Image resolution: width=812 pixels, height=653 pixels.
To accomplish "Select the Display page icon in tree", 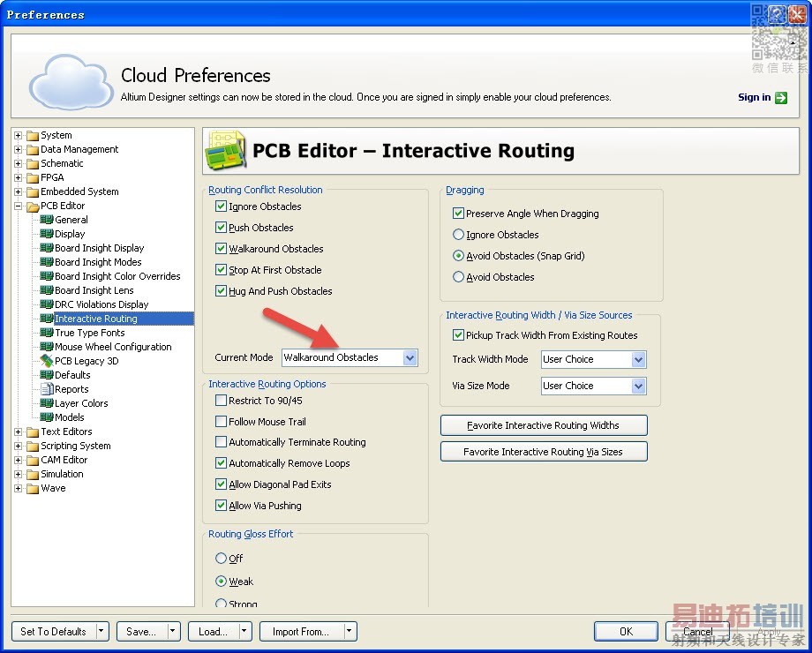I will click(47, 234).
